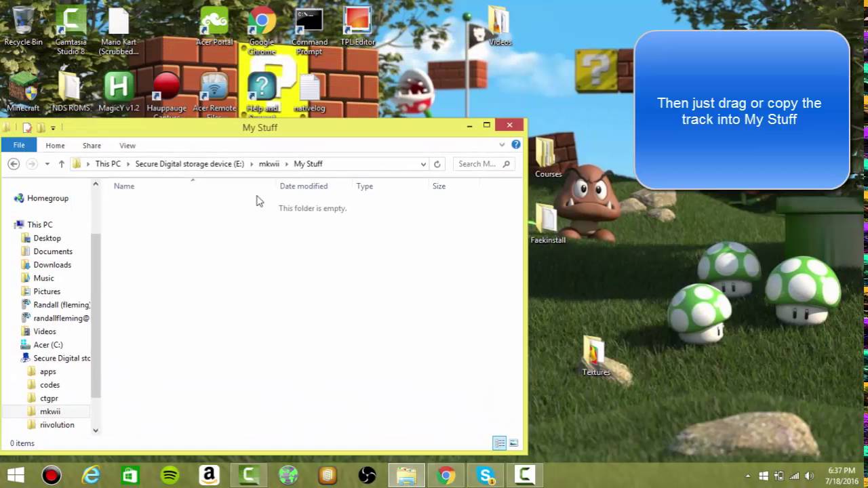The height and width of the screenshot is (488, 868).
Task: Select the Videos folder on the desktop
Action: [x=500, y=27]
